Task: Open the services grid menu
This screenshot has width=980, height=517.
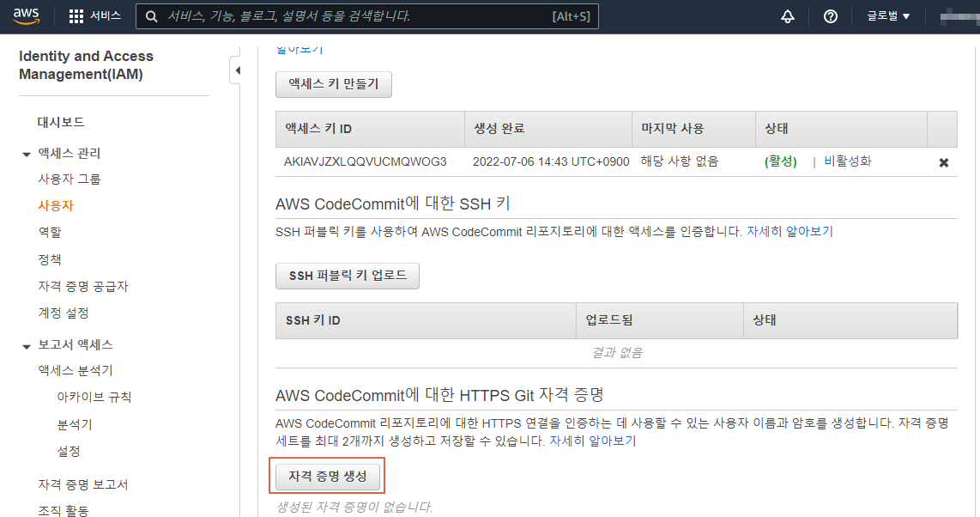Action: 76,16
